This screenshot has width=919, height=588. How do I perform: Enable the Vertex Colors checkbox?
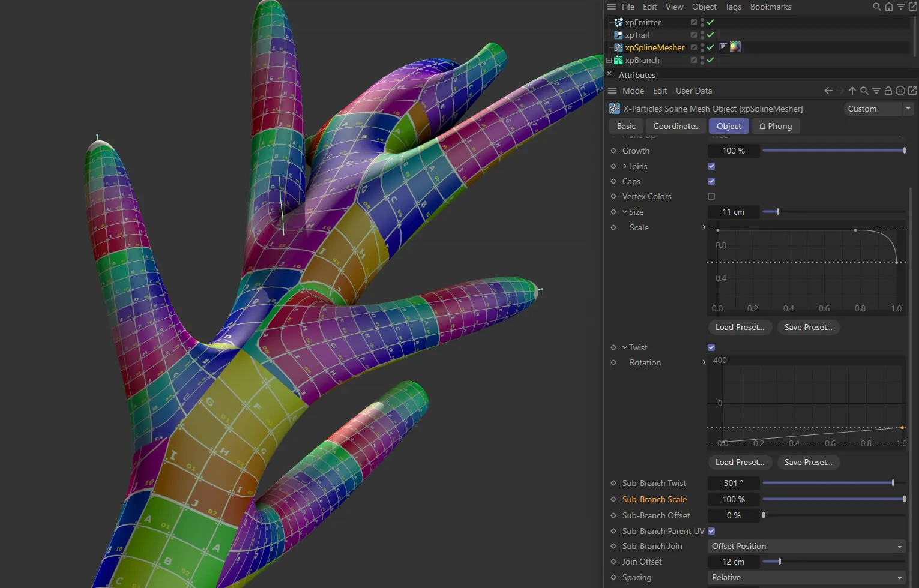[711, 196]
